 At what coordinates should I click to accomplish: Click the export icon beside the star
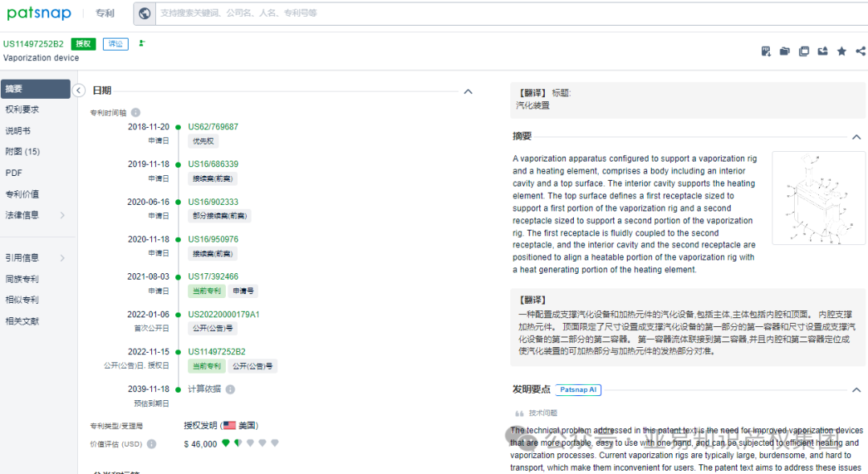pyautogui.click(x=822, y=51)
